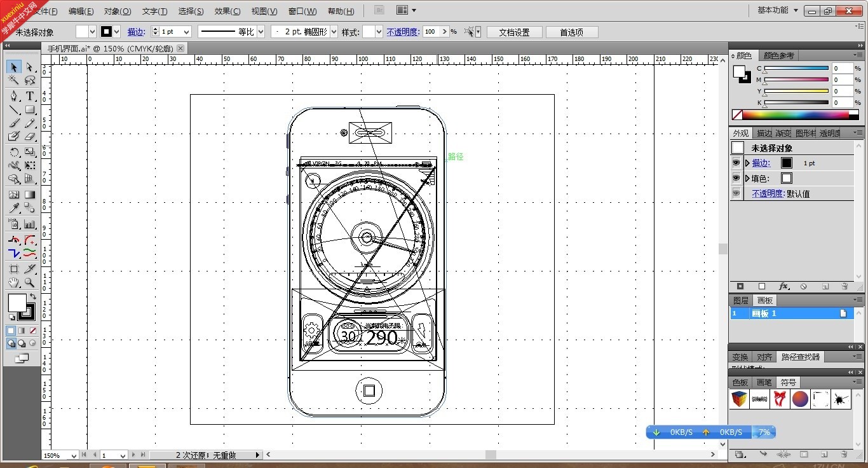Enable Draw Behind mode
Screen dimensions: 868x468
point(22,343)
